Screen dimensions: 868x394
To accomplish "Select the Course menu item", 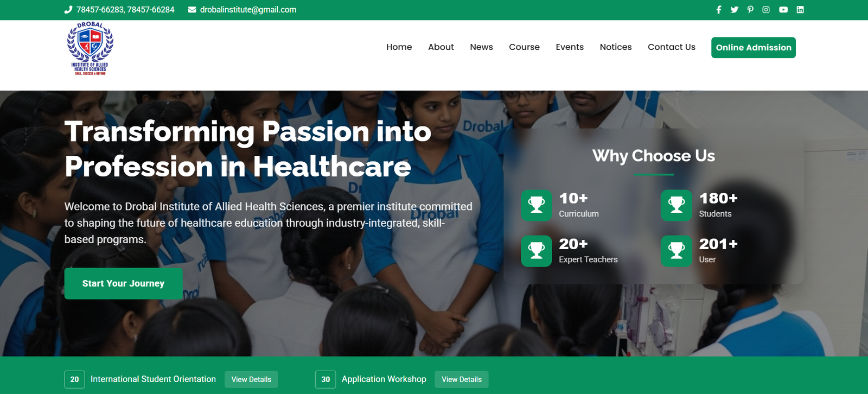I will click(524, 47).
